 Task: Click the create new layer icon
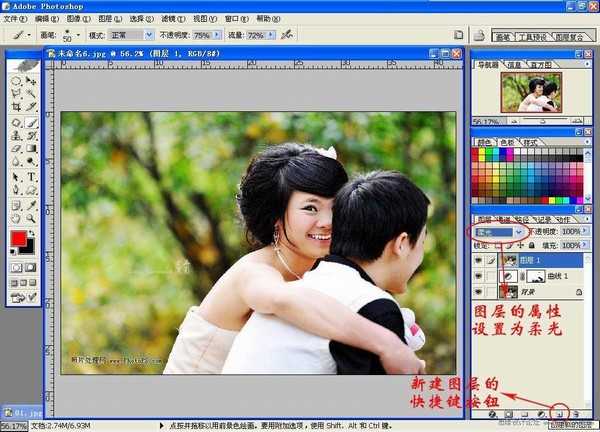560,412
